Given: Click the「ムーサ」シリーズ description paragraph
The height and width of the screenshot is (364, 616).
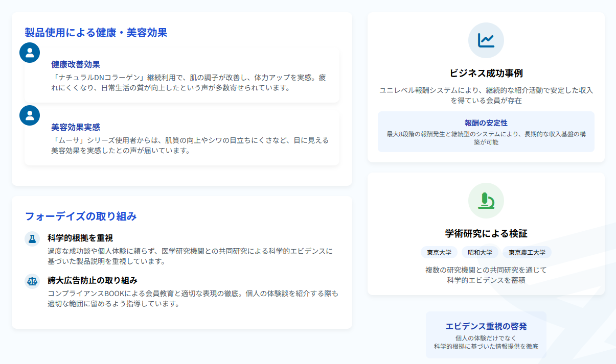Looking at the screenshot, I should 190,145.
